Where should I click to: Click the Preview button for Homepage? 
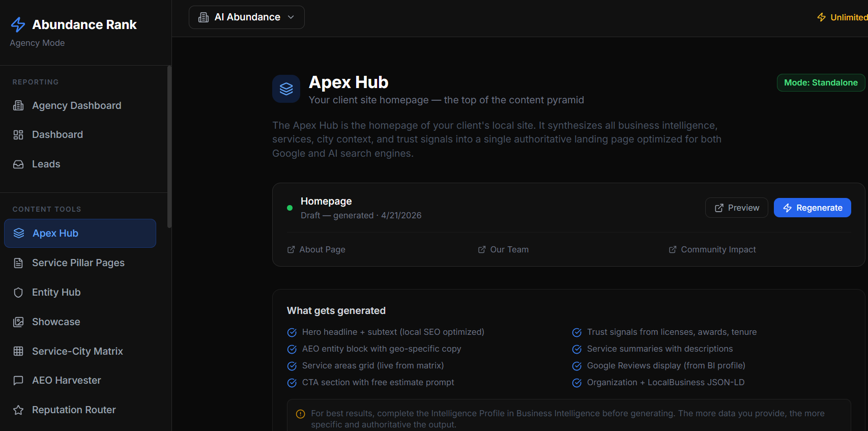[736, 208]
